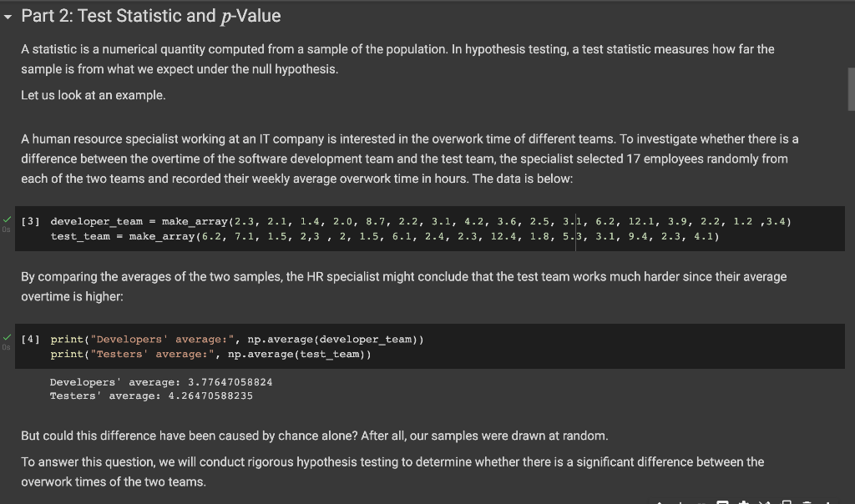Image resolution: width=855 pixels, height=504 pixels.
Task: Collapse the Part 2 section with its triangle
Action: point(8,15)
